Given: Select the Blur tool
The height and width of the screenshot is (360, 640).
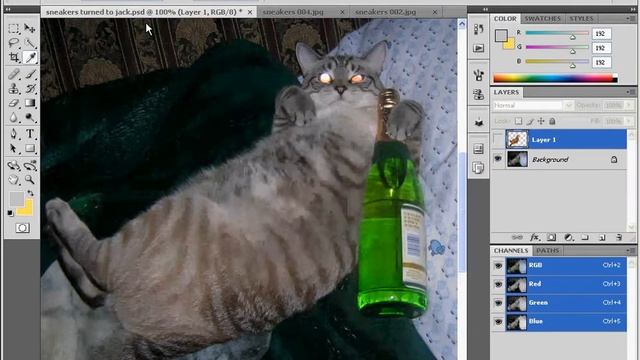Looking at the screenshot, I should [x=14, y=118].
